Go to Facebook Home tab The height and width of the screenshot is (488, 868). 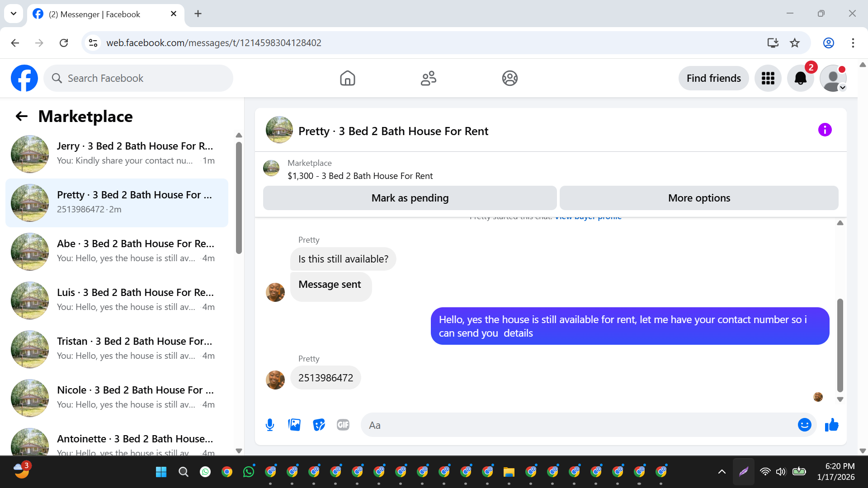click(x=347, y=79)
